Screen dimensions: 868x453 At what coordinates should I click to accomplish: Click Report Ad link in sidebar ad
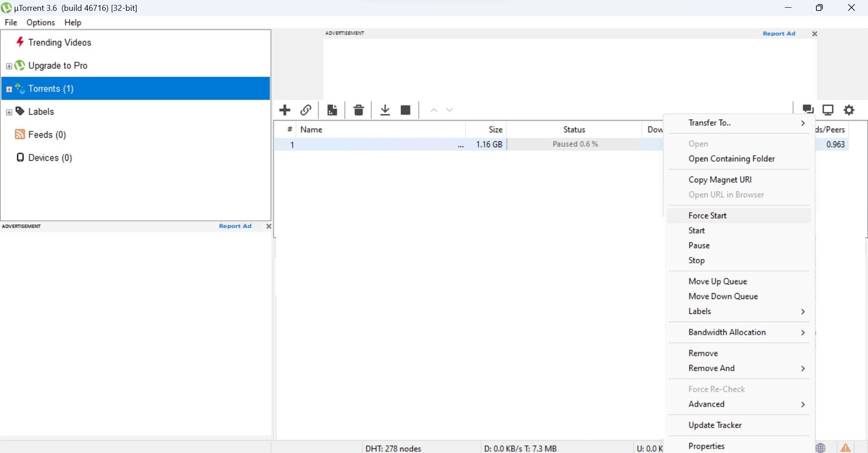(x=235, y=226)
